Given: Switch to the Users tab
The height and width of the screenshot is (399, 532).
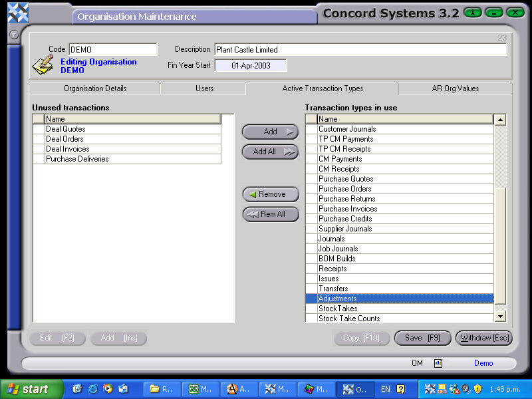Looking at the screenshot, I should coord(204,87).
